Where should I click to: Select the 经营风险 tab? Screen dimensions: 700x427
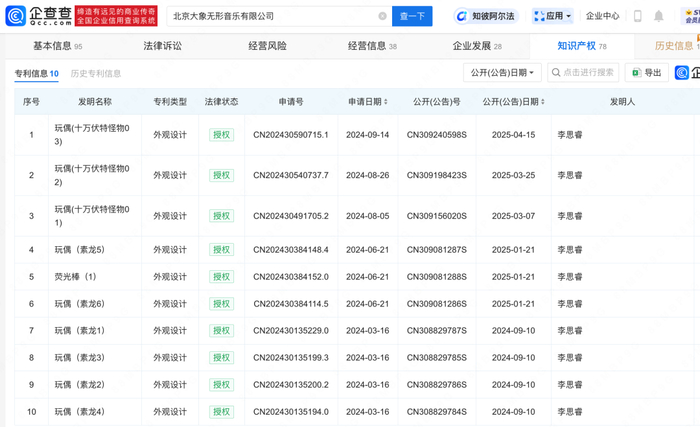267,46
